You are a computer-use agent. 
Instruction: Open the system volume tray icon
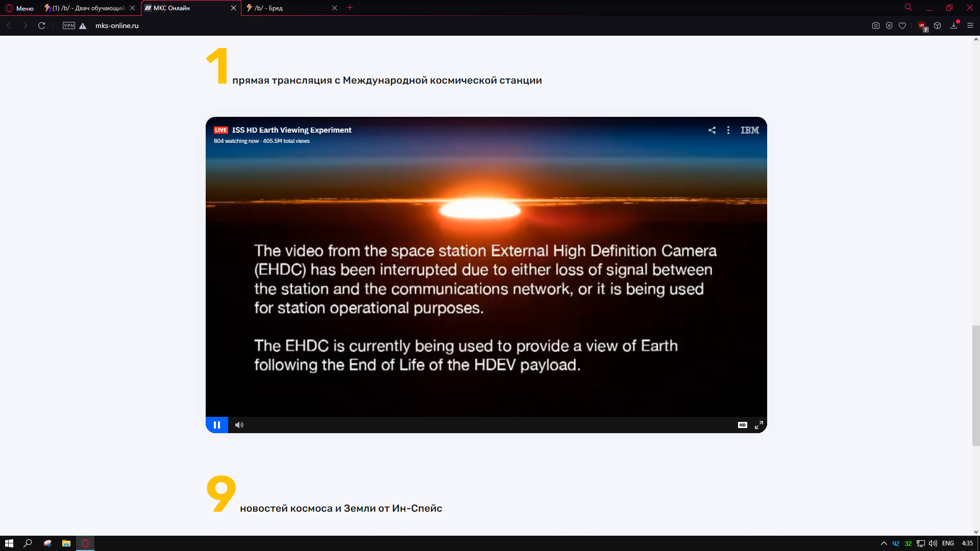933,543
